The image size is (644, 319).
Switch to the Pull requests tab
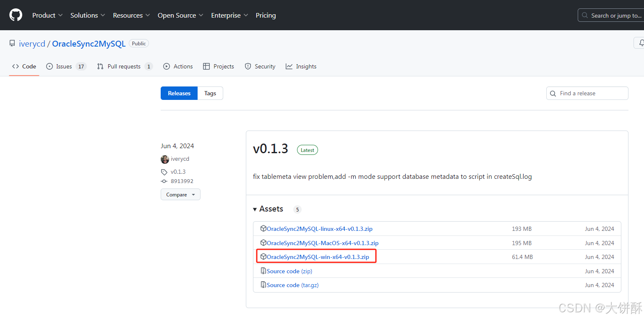(x=125, y=66)
